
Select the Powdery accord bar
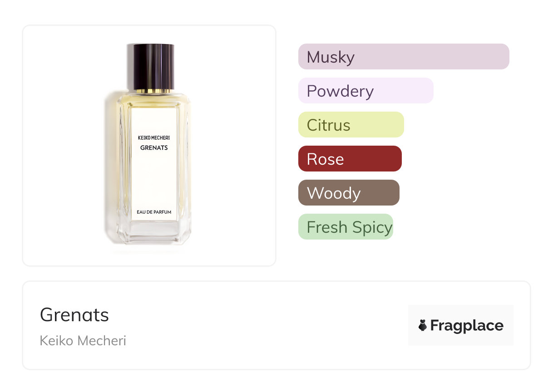tap(366, 91)
